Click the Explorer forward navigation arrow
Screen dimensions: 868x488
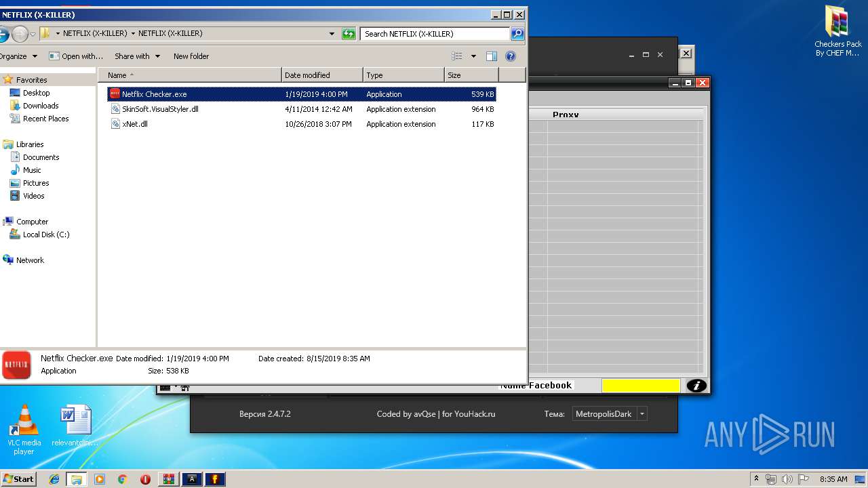[x=20, y=33]
